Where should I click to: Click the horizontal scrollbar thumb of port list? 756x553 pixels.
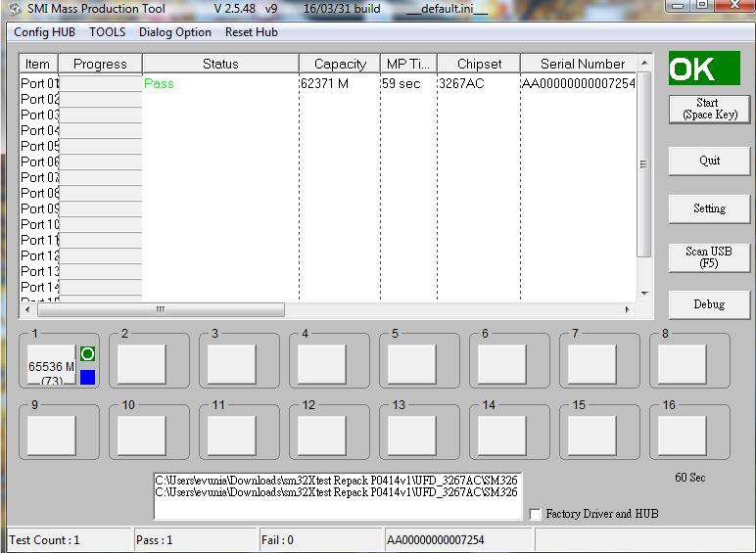click(x=161, y=309)
